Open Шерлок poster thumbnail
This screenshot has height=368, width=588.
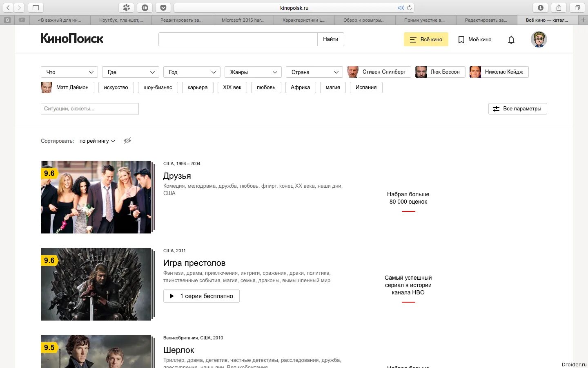click(96, 351)
